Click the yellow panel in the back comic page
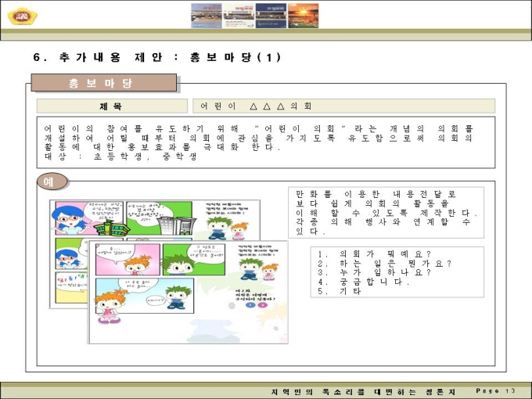 coord(72,287)
